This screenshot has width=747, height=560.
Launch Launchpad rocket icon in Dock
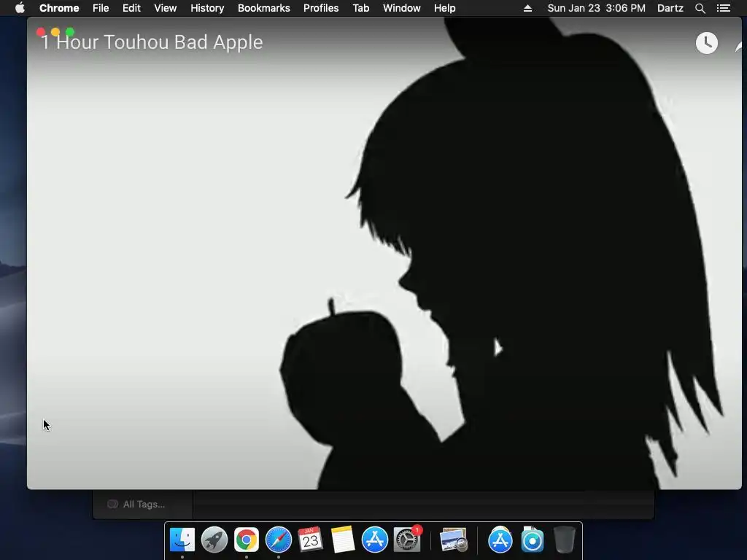click(x=214, y=540)
